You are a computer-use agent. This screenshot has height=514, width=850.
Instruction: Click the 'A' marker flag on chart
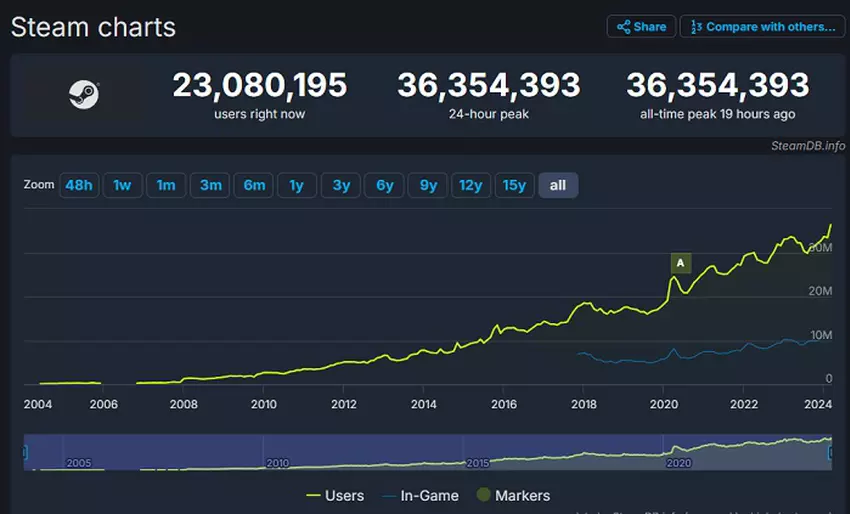tap(681, 263)
